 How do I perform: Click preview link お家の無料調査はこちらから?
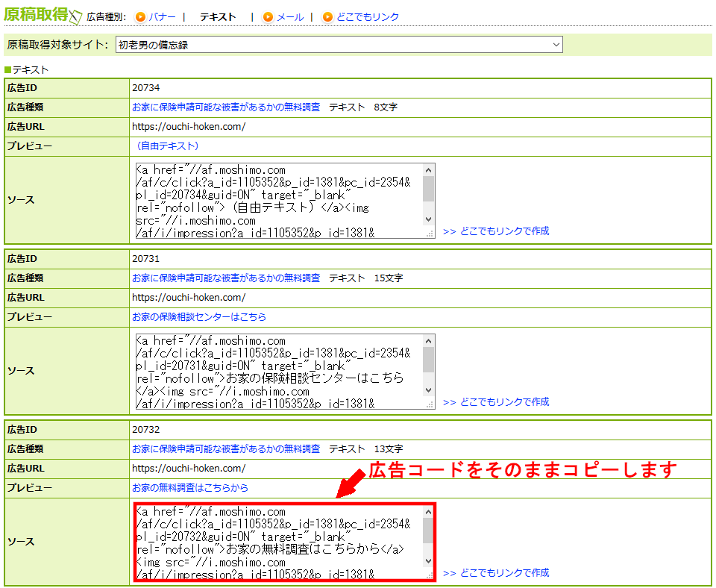coord(190,488)
